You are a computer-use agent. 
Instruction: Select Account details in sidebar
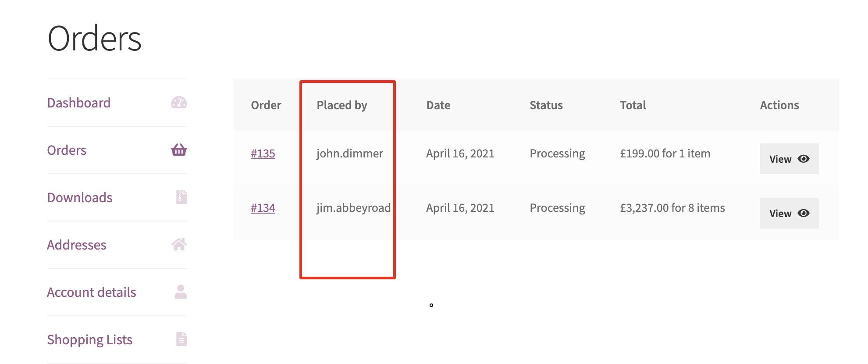tap(92, 293)
